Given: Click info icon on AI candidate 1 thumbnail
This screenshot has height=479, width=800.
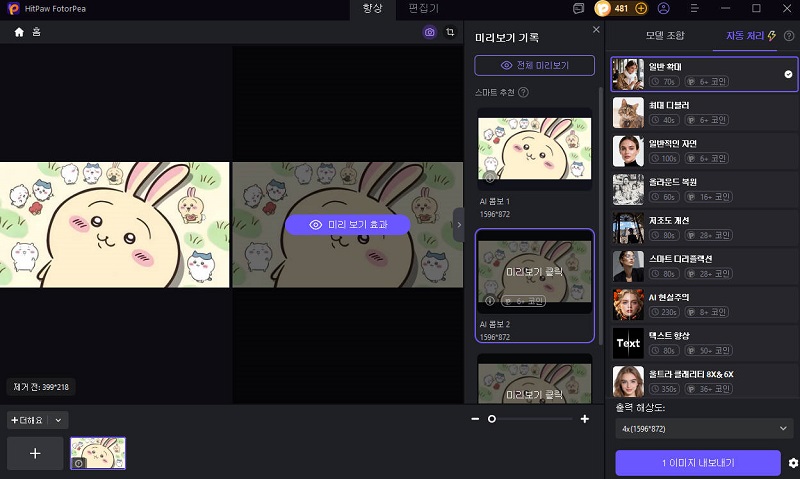Looking at the screenshot, I should (489, 178).
